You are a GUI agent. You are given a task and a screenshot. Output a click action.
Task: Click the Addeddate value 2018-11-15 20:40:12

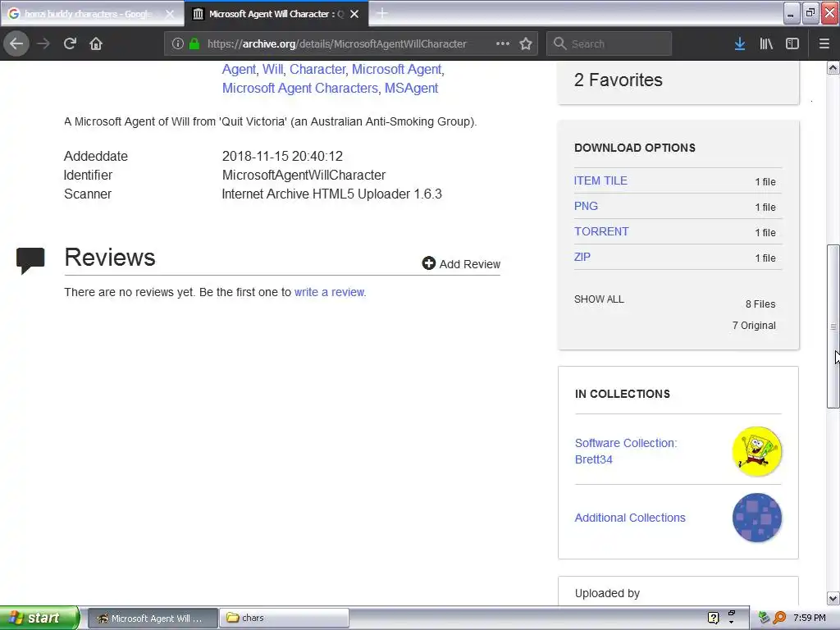(282, 156)
